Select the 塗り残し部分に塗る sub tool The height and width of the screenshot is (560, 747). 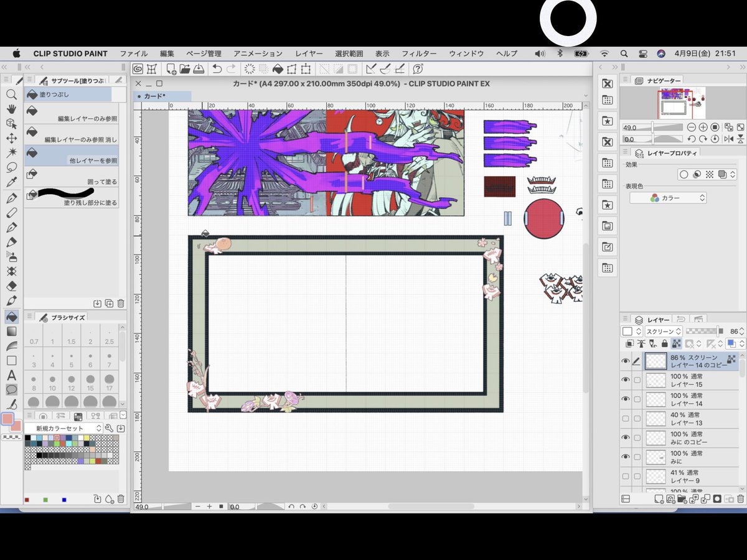coord(71,197)
